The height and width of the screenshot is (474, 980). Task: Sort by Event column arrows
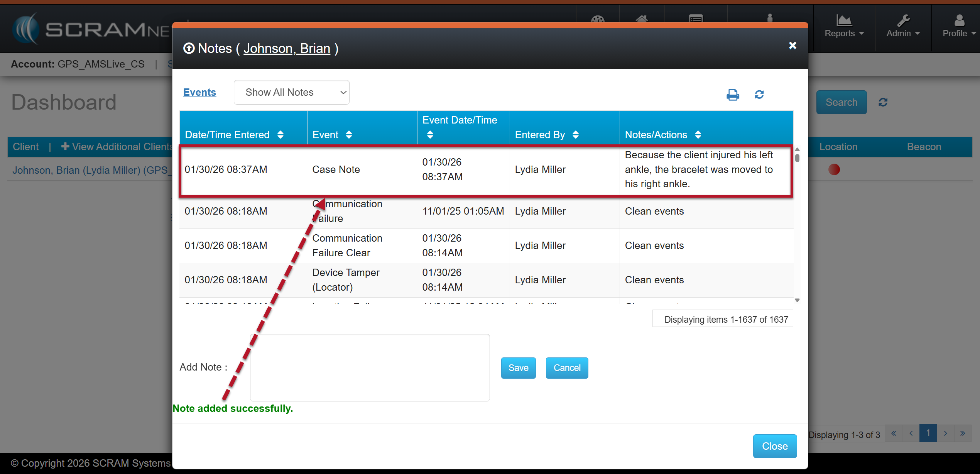349,135
